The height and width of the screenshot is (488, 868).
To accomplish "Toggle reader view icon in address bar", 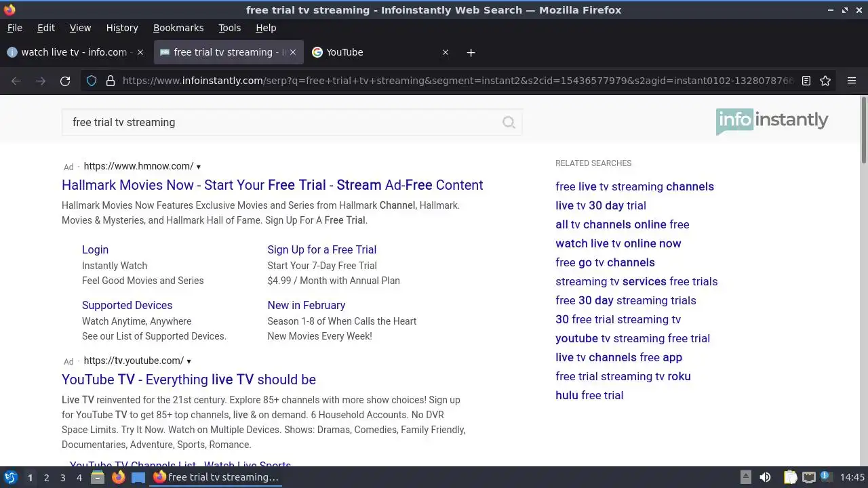I will [806, 81].
